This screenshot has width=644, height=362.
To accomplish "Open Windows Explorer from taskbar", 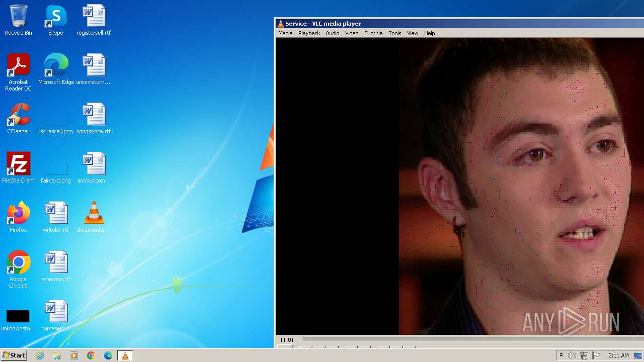I will [x=57, y=355].
